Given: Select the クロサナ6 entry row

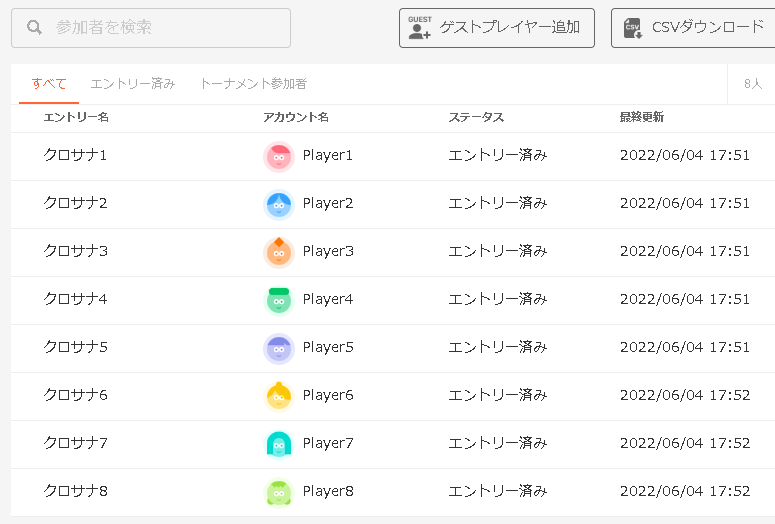Looking at the screenshot, I should pos(393,396).
